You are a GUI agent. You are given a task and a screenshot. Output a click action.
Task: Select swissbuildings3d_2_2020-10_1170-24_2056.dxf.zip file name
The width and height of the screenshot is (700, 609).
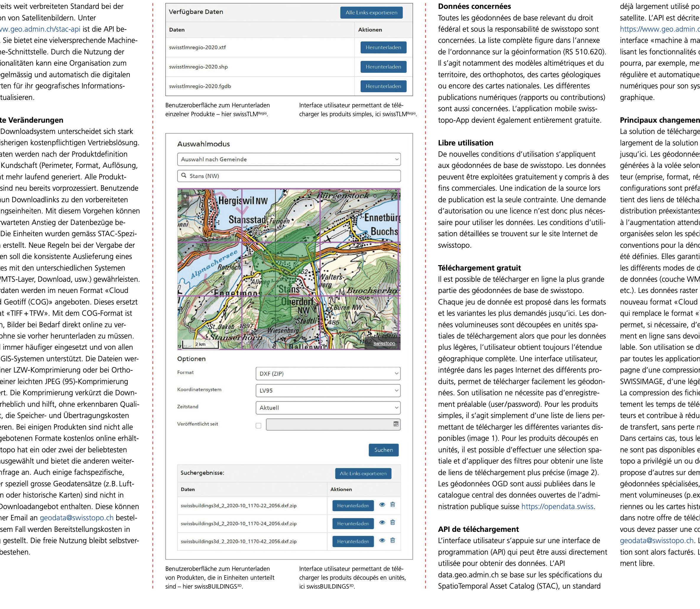239,524
